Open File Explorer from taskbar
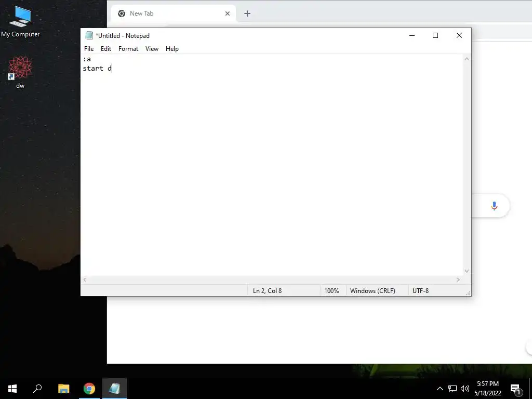This screenshot has width=532, height=399. click(x=63, y=389)
